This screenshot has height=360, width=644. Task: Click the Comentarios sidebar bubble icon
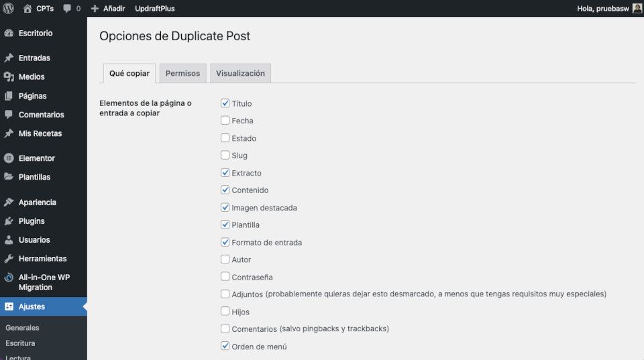(x=9, y=115)
